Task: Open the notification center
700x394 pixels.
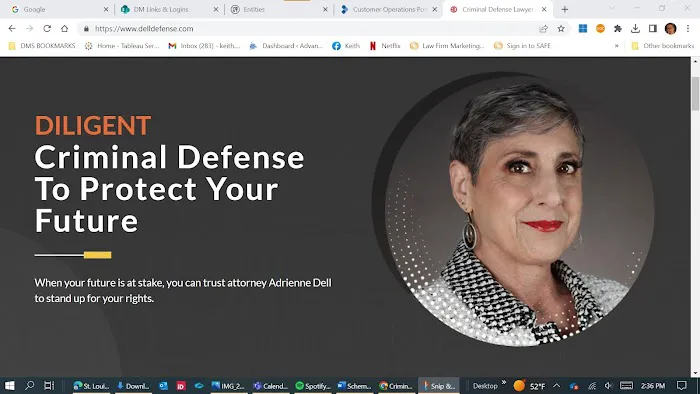Action: click(x=682, y=386)
